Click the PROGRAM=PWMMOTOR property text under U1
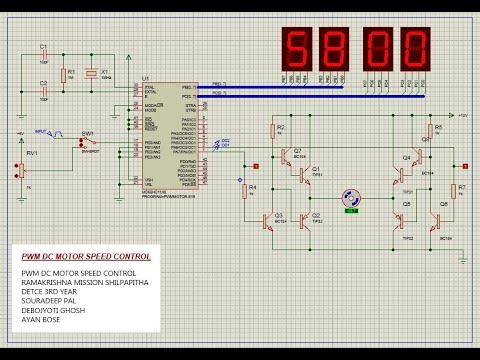This screenshot has height=360, width=480. 169,197
